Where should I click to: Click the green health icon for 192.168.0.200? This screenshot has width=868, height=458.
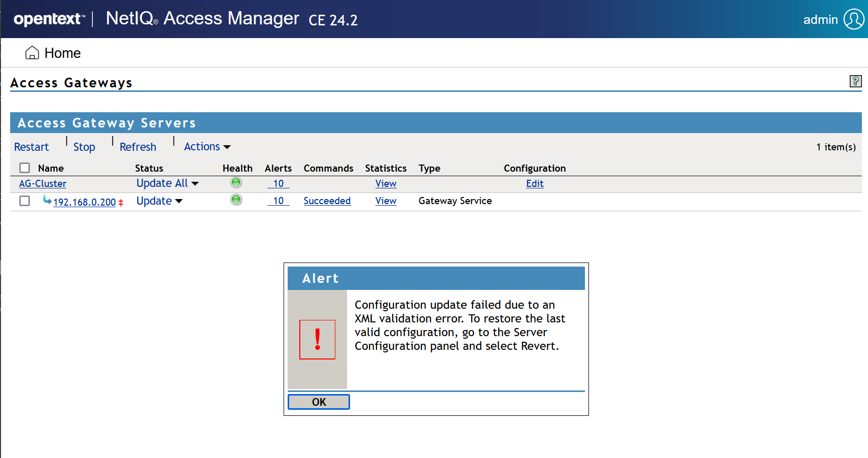235,200
